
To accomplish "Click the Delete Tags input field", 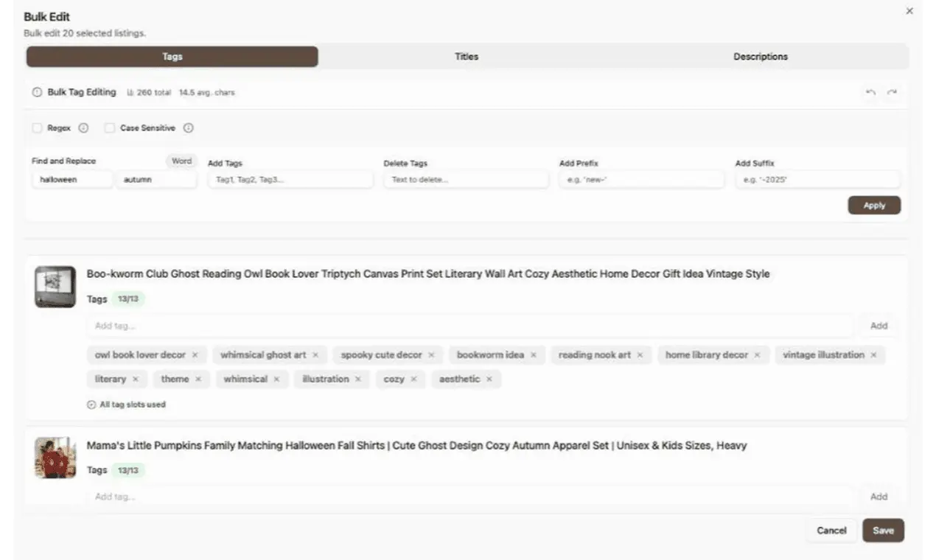I will [x=466, y=180].
